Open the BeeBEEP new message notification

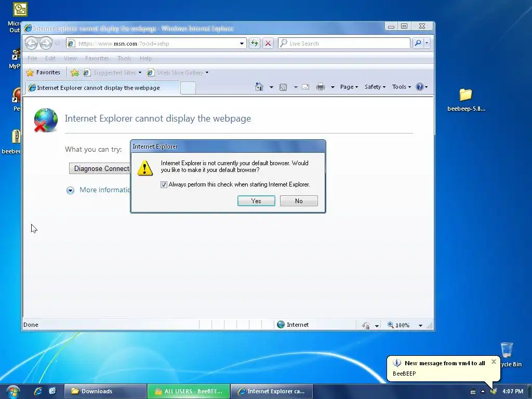(443, 368)
